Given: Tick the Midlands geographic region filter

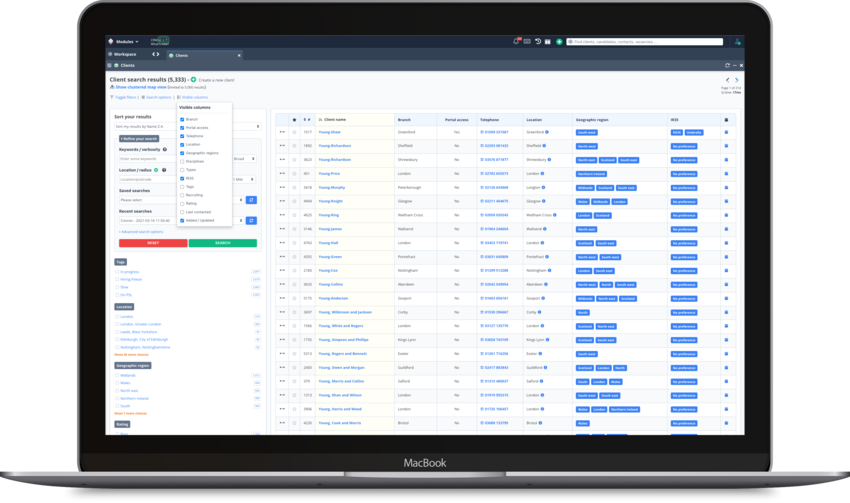Looking at the screenshot, I should click(x=117, y=375).
